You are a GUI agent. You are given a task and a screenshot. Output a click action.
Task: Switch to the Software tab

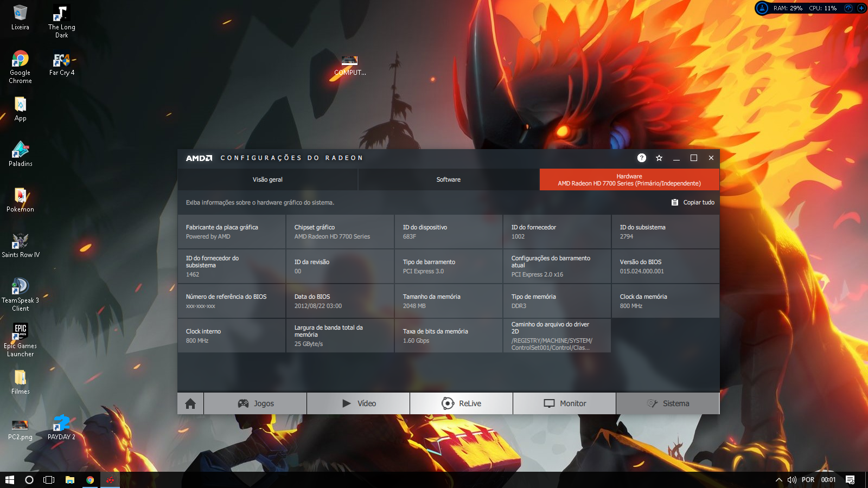click(x=449, y=179)
